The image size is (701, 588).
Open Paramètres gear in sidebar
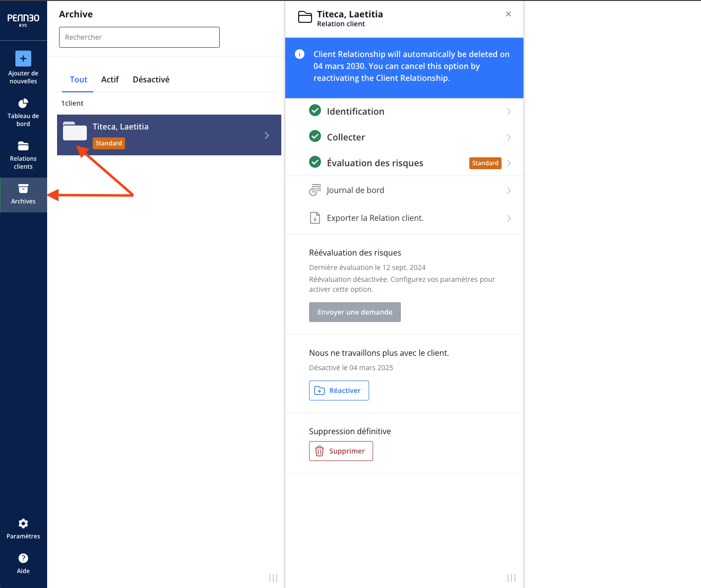tap(23, 529)
